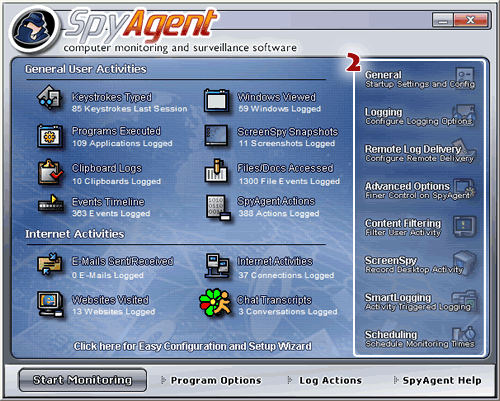Click "59 Windows Logged" text
The width and height of the screenshot is (500, 401).
point(280,109)
